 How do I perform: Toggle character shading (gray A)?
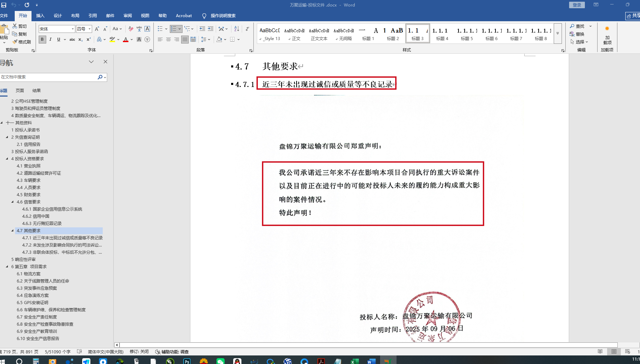[x=139, y=40]
